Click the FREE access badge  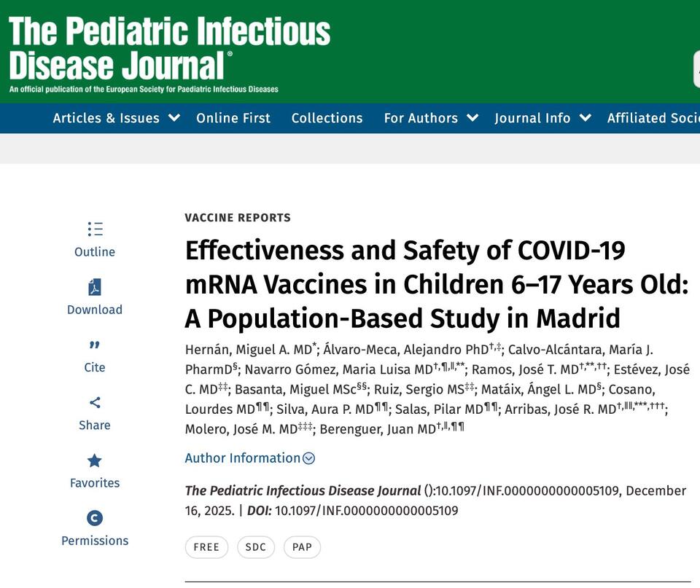click(x=206, y=546)
